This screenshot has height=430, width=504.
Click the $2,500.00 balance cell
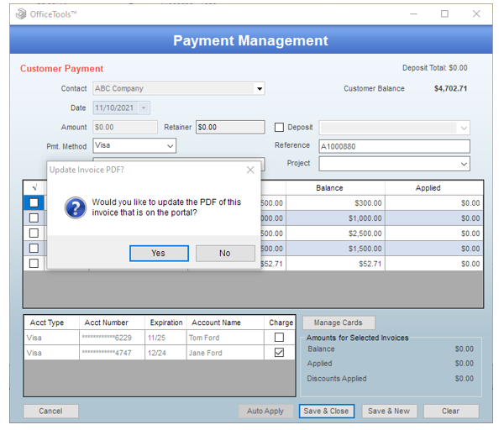pyautogui.click(x=335, y=233)
